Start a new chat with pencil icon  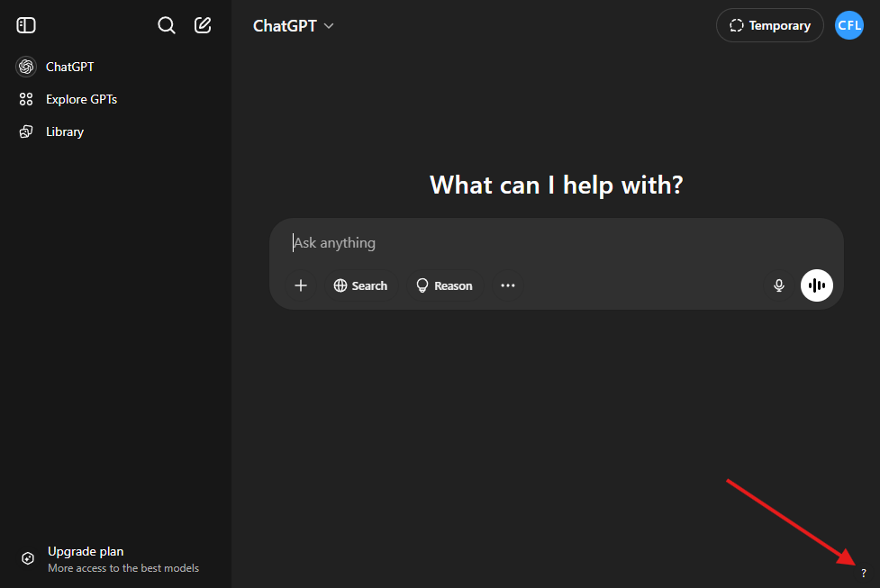click(203, 25)
